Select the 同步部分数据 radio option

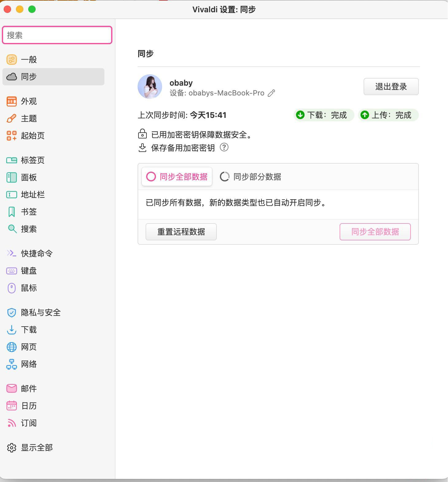(251, 177)
